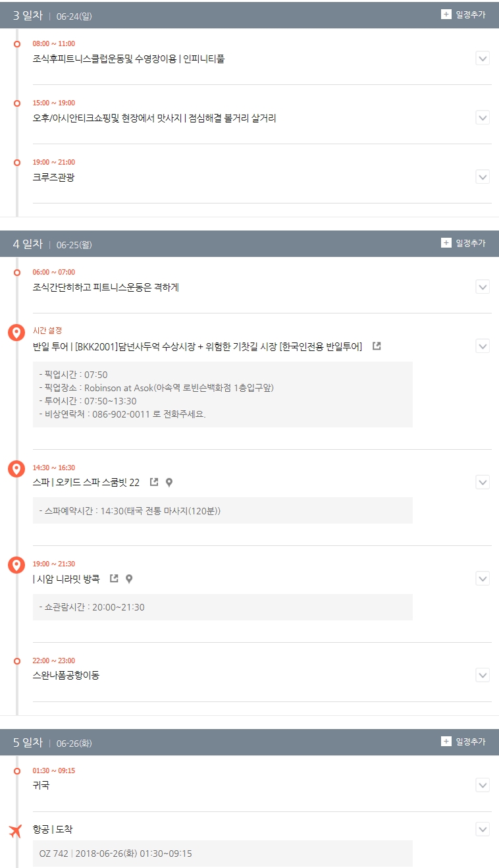Click orange location marker for 14:30 spa entry
The image size is (499, 868).
pyautogui.click(x=16, y=469)
